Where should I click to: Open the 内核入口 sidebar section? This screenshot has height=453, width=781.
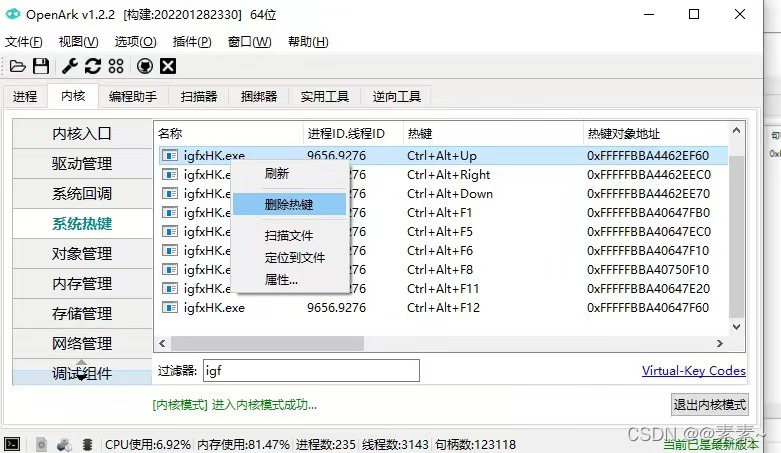point(82,134)
